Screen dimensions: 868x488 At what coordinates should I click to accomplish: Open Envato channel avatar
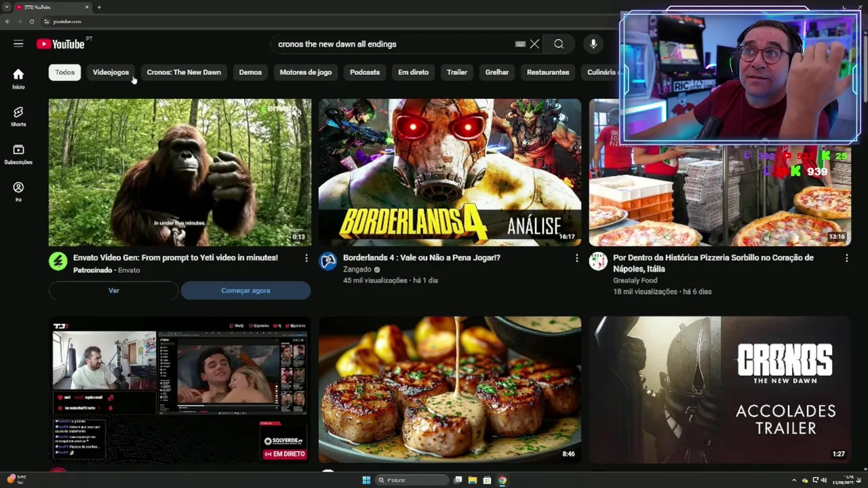58,262
